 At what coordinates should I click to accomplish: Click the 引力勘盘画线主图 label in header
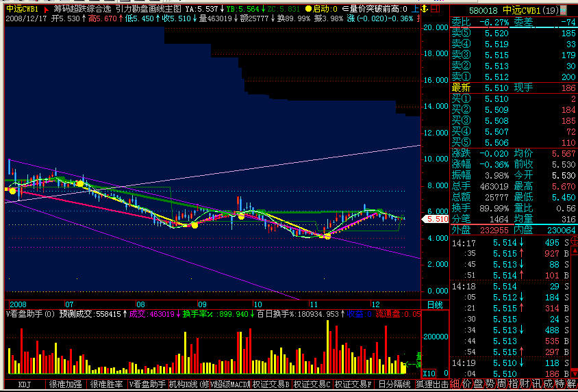coord(148,9)
